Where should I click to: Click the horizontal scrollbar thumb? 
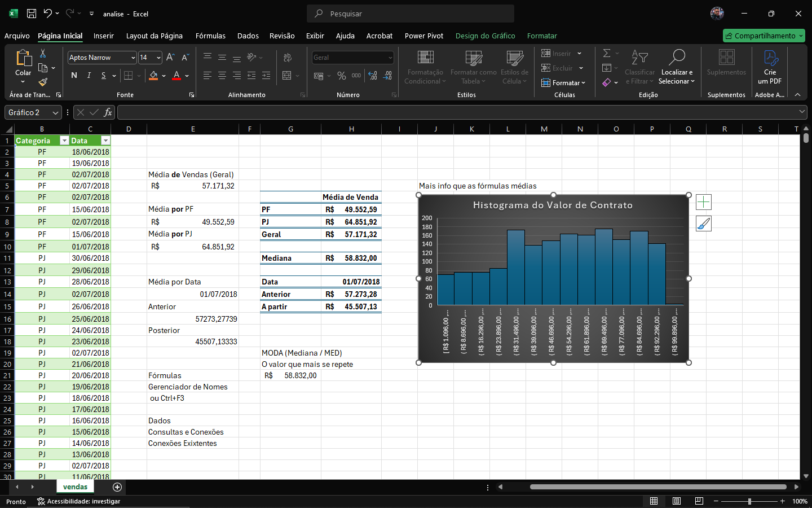click(x=658, y=487)
